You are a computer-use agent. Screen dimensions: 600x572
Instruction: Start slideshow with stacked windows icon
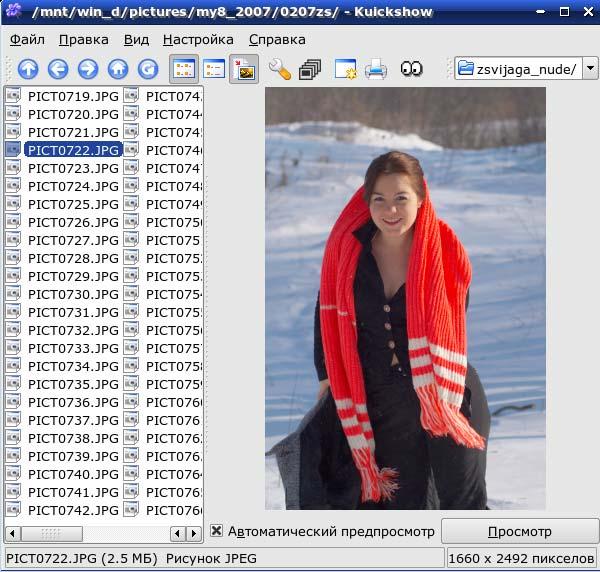[310, 69]
